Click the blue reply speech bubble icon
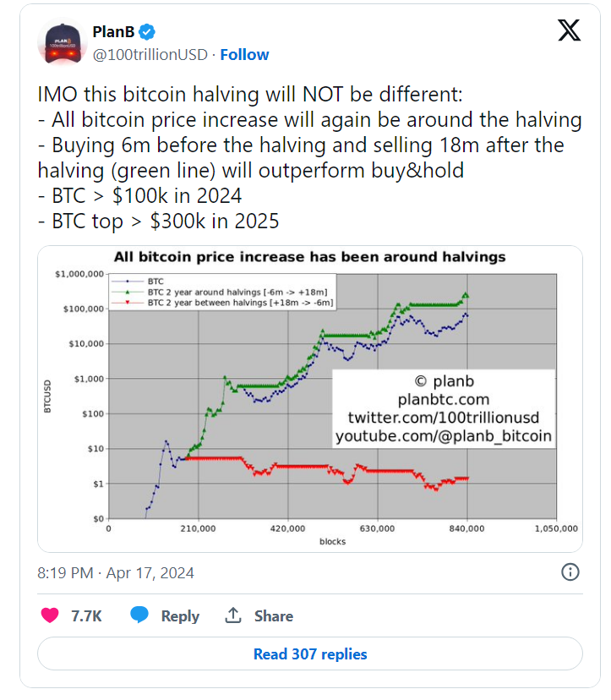This screenshot has height=700, width=611. click(139, 615)
